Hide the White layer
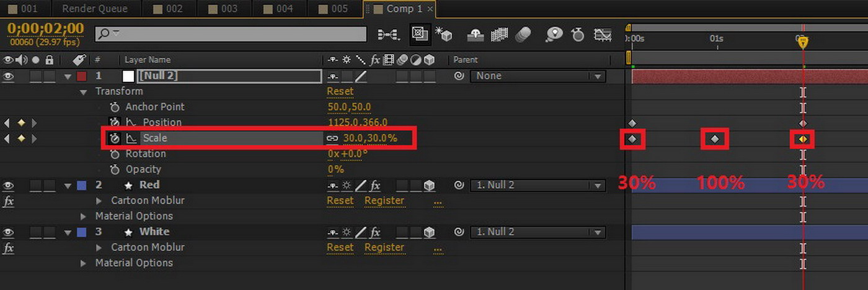Screen dimensions: 868x290 coord(9,232)
